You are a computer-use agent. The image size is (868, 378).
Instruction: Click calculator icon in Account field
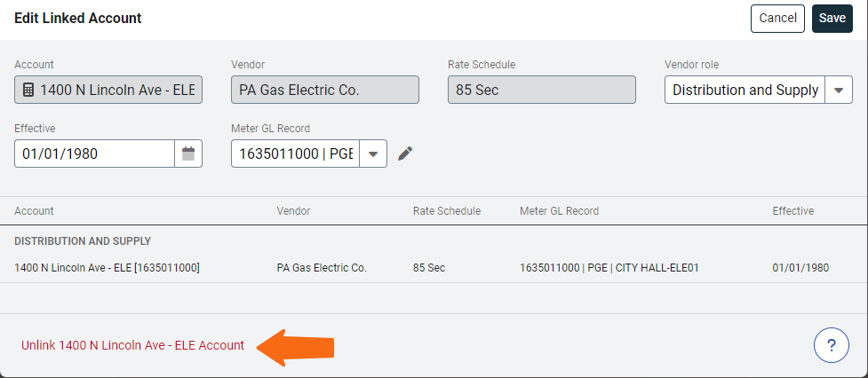coord(28,91)
